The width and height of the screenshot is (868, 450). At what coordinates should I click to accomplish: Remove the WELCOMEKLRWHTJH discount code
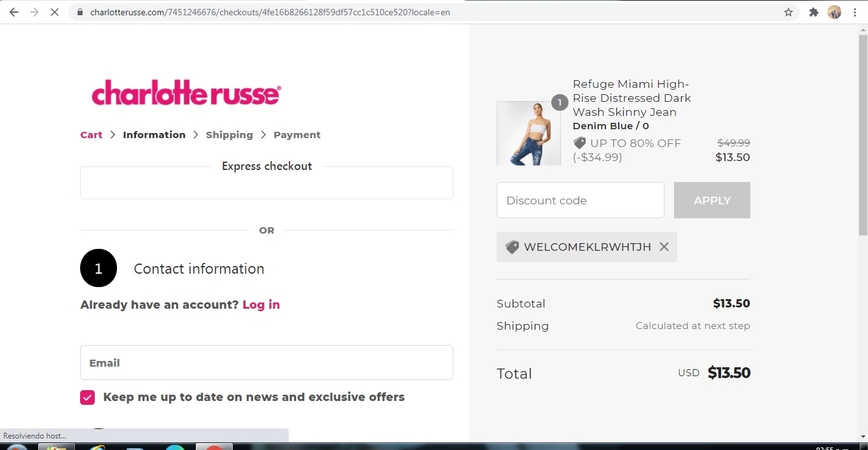[x=664, y=247]
